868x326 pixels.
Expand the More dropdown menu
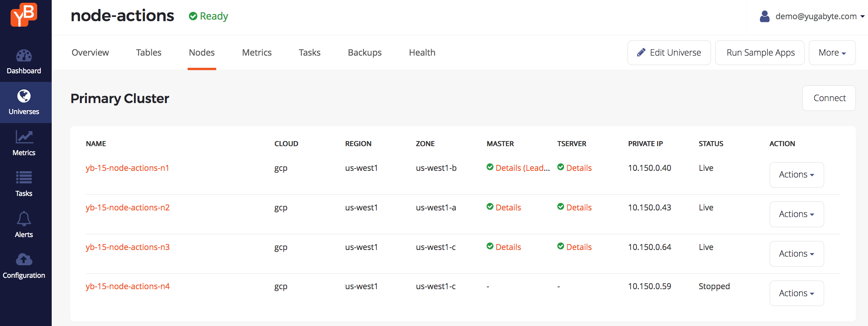832,53
